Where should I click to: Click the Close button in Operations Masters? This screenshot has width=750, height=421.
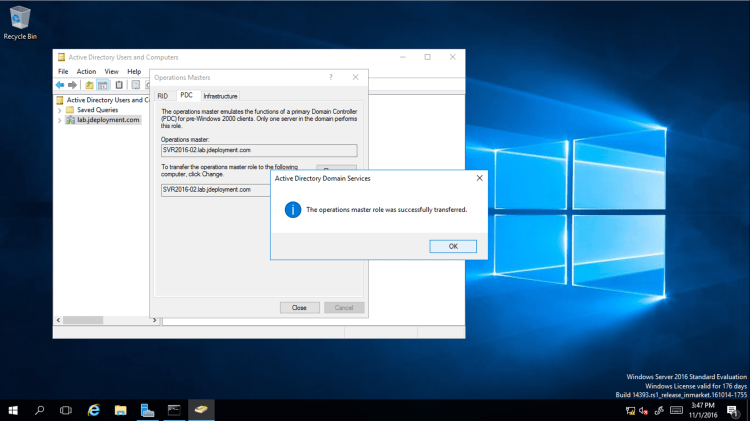pos(299,307)
